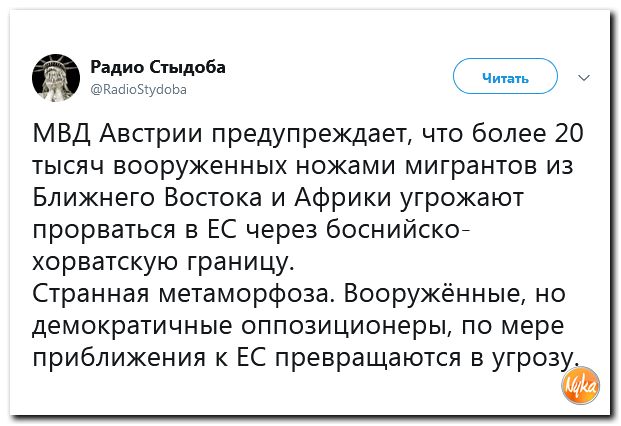Click the orange watermark logo badge

point(581,386)
